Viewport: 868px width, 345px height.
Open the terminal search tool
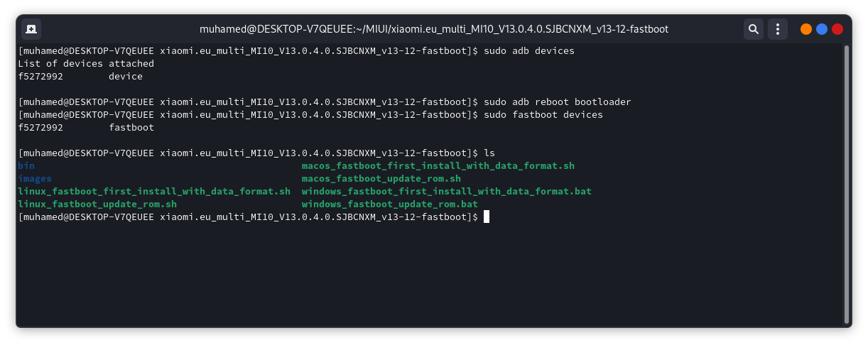pos(754,29)
